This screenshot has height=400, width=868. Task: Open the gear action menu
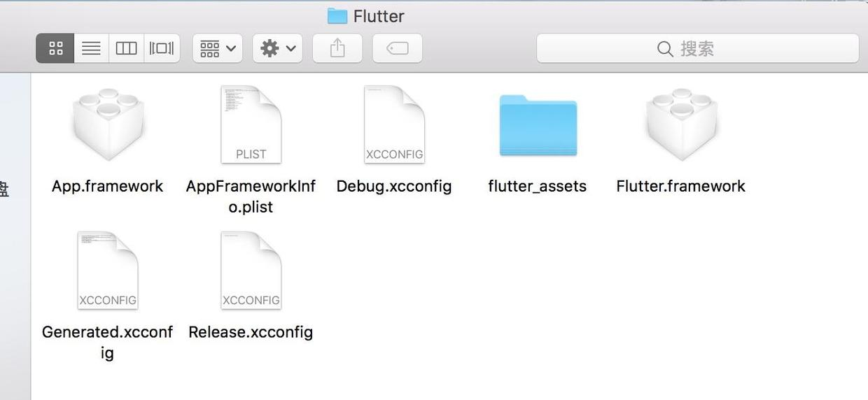tap(278, 48)
